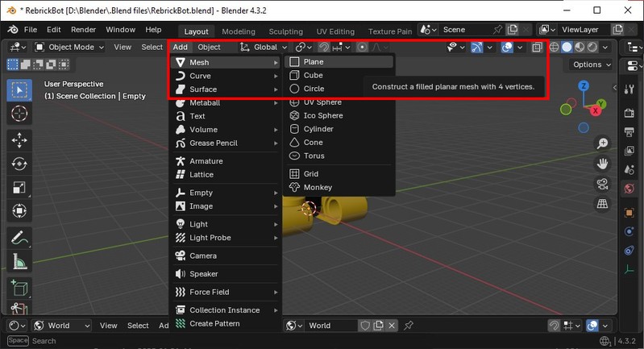
Task: Click Create Pattern in the Add menu
Action: tap(214, 323)
